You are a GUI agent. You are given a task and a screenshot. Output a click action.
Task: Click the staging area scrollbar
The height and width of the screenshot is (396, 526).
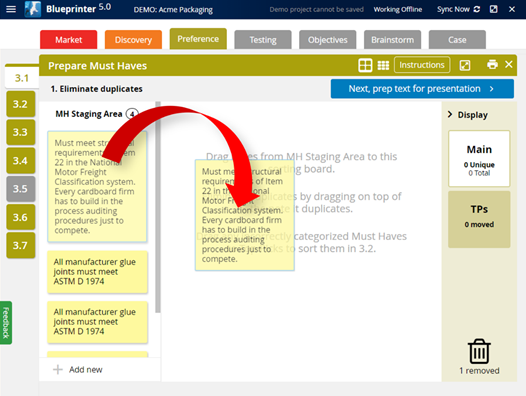[x=158, y=207]
